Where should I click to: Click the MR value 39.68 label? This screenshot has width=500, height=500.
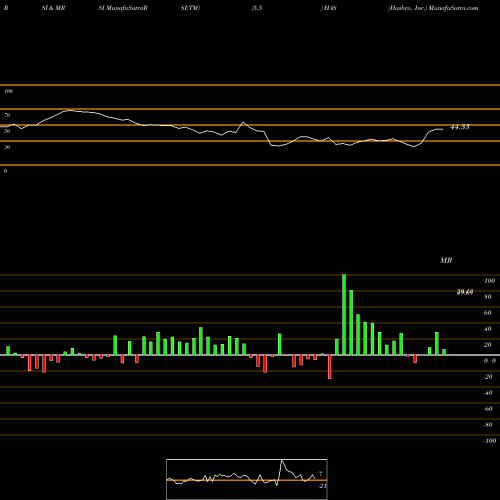465,292
